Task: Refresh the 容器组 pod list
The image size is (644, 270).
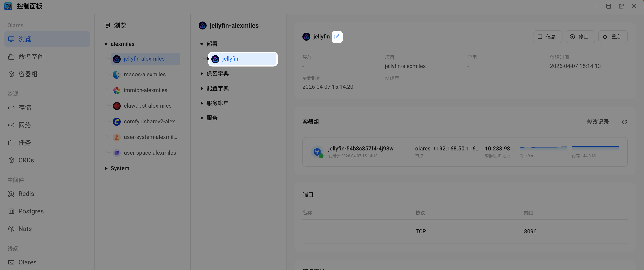Action: [625, 122]
